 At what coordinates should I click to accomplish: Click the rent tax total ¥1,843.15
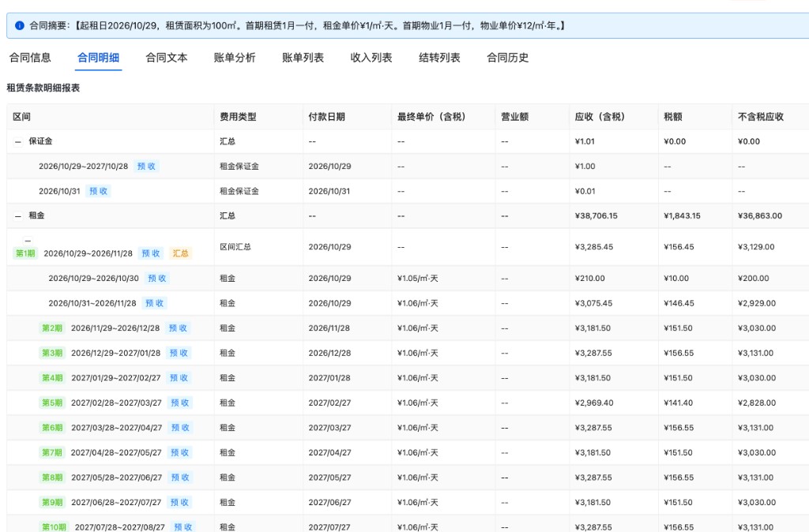click(x=682, y=216)
